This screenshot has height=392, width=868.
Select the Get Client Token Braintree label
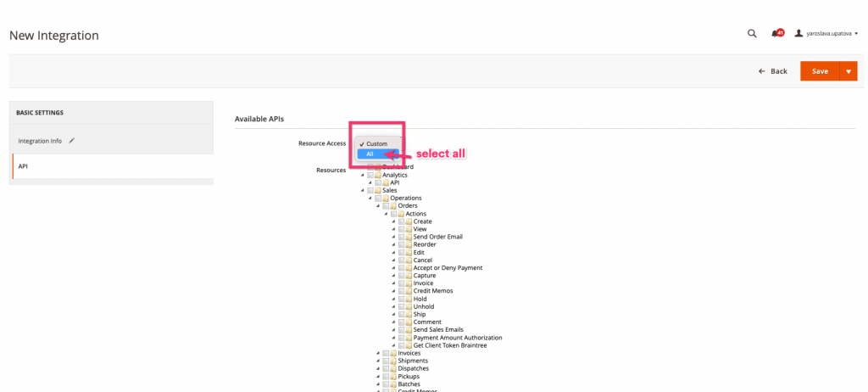[450, 345]
